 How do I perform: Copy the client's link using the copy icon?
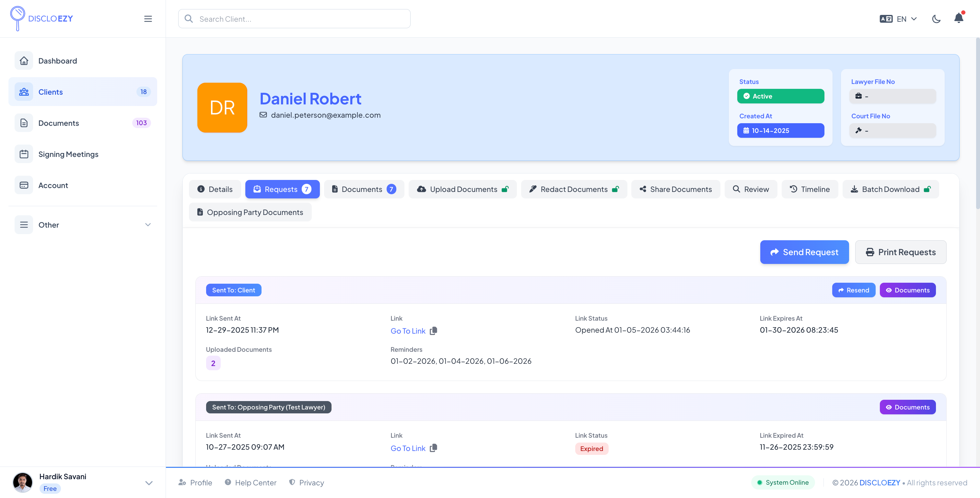tap(433, 331)
